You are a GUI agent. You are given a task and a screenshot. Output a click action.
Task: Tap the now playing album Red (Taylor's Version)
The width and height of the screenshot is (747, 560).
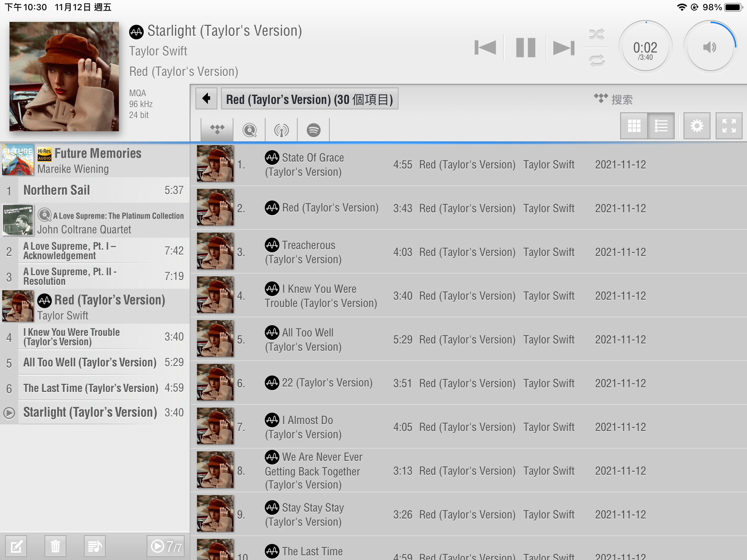coord(184,71)
